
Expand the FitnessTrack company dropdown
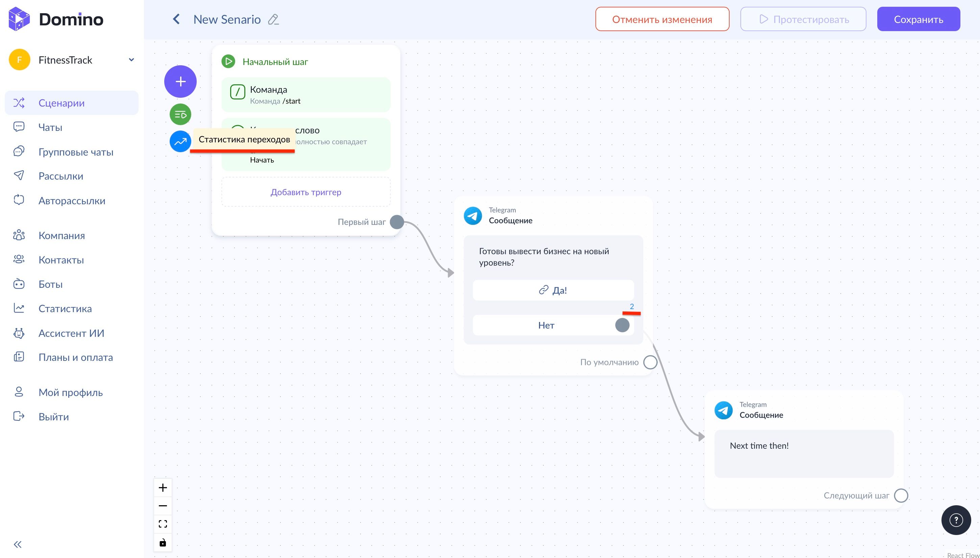(131, 60)
